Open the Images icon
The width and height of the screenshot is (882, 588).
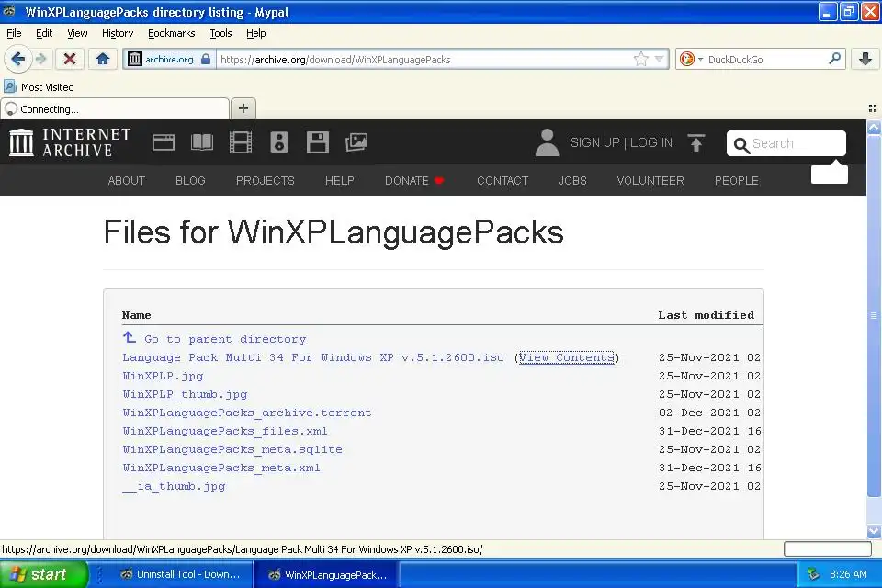point(356,142)
